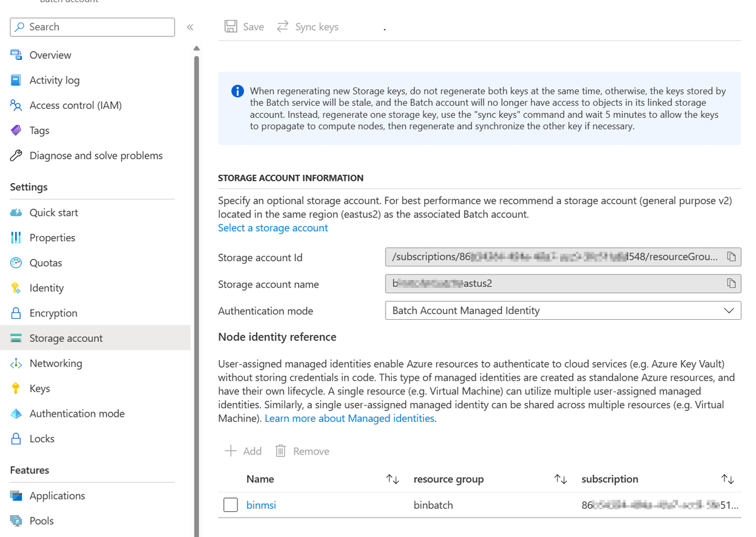Open Overview in the sidebar
The image size is (756, 537).
point(50,55)
